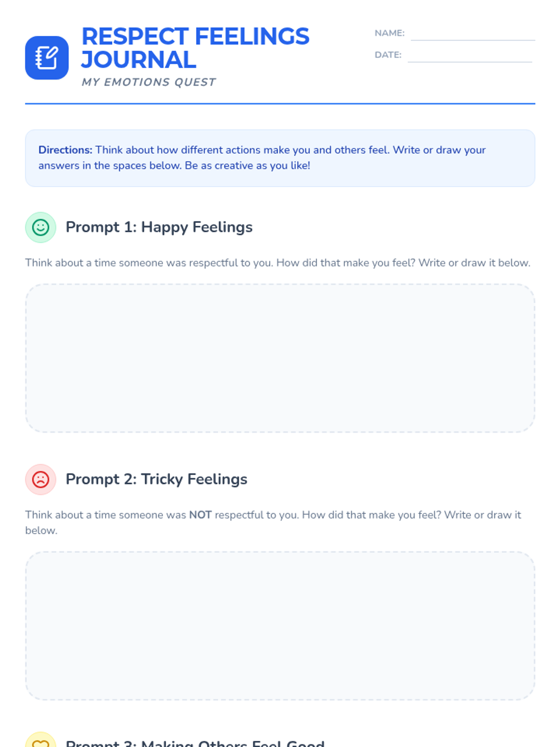Click the My Emotions Quest subtitle
The height and width of the screenshot is (747, 560).
point(148,82)
